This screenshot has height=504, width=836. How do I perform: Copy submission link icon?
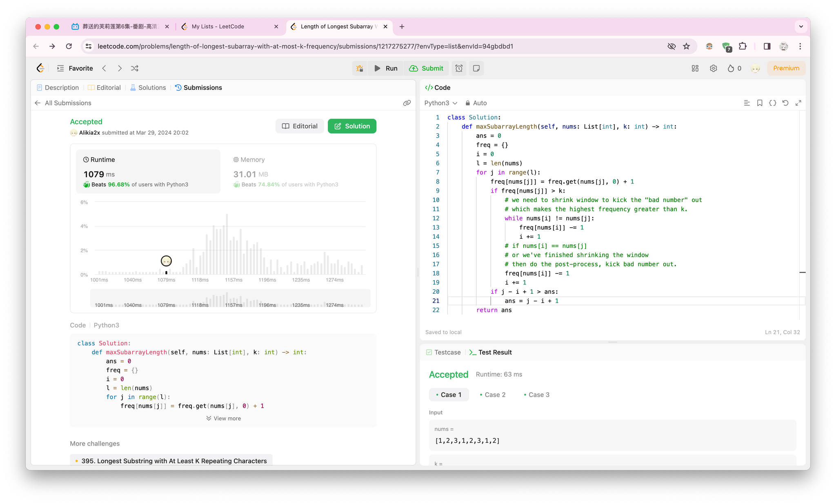[407, 103]
